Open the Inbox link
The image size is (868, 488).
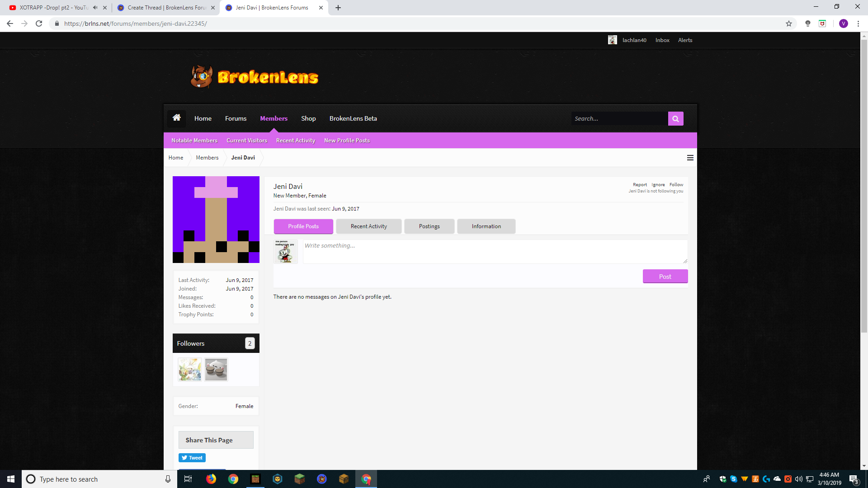[x=662, y=40]
